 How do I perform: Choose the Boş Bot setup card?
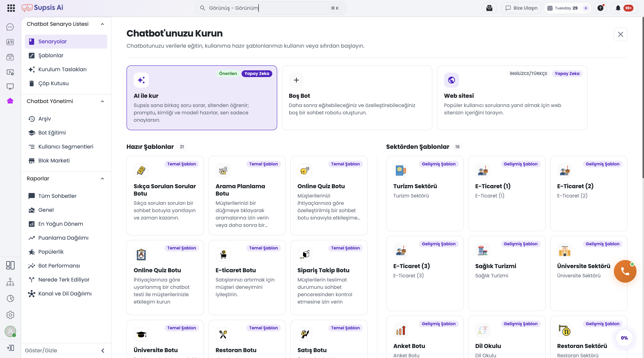357,98
